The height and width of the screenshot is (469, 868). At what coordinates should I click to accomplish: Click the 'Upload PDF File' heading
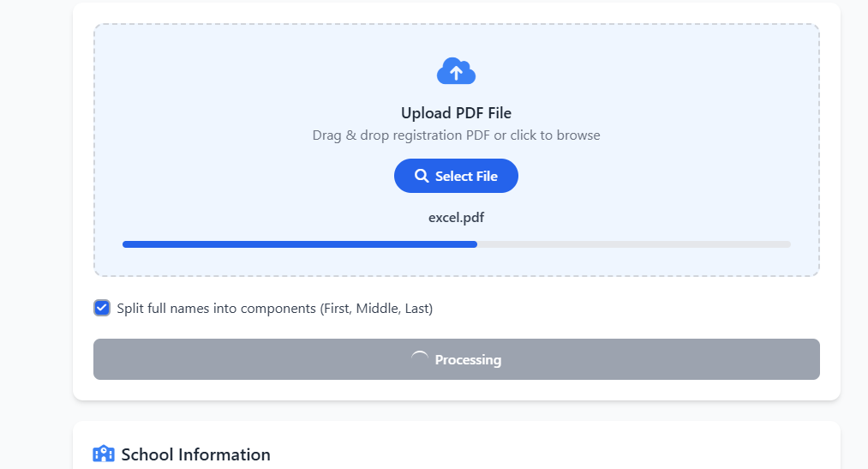pyautogui.click(x=456, y=113)
